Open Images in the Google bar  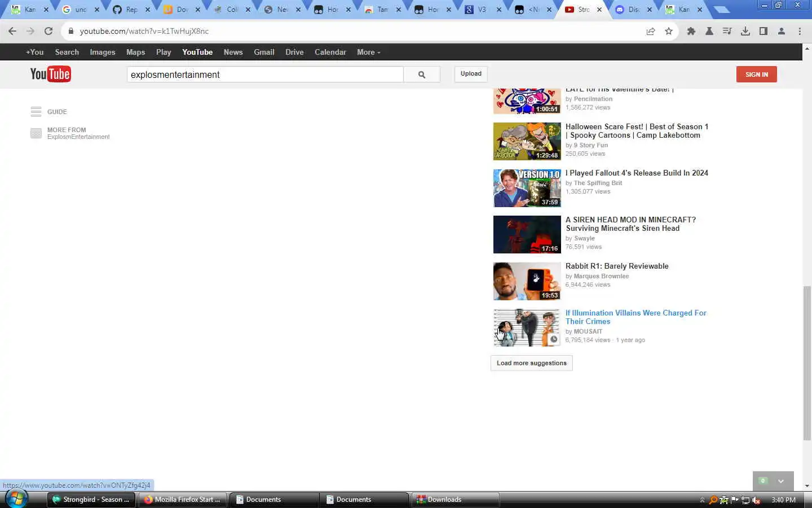103,52
